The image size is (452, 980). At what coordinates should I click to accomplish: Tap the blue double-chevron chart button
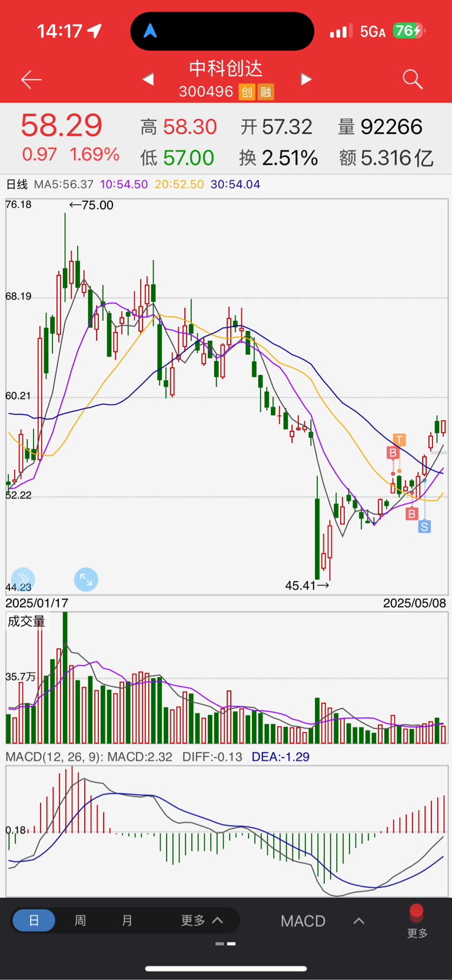click(23, 579)
